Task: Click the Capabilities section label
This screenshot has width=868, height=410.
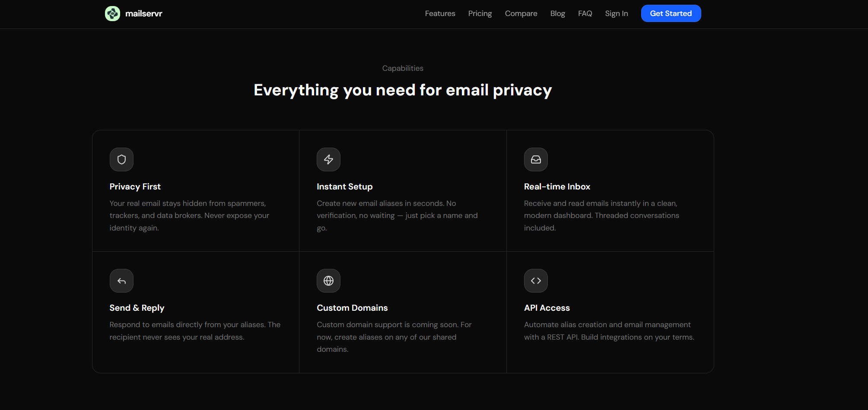Action: coord(402,68)
